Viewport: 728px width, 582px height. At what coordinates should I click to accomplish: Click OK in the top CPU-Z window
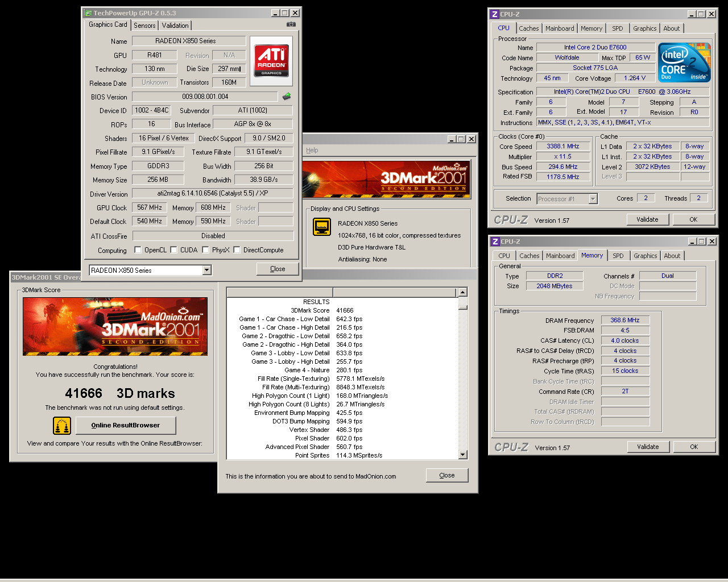click(x=693, y=219)
